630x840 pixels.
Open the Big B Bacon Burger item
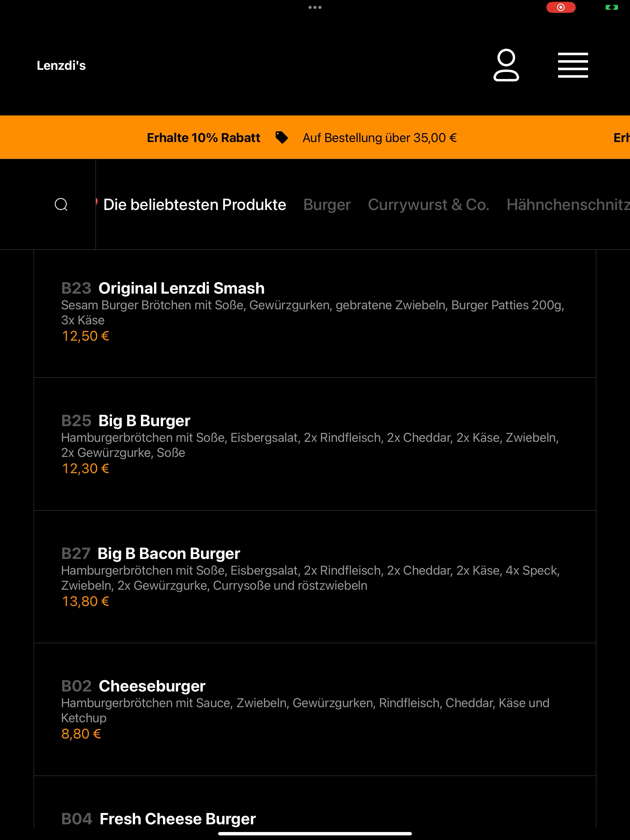coord(315,577)
